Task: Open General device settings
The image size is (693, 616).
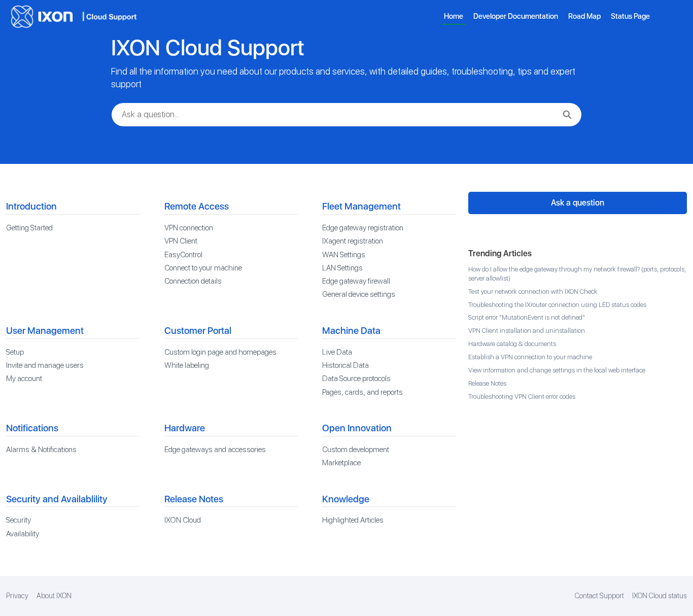Action: (x=358, y=294)
